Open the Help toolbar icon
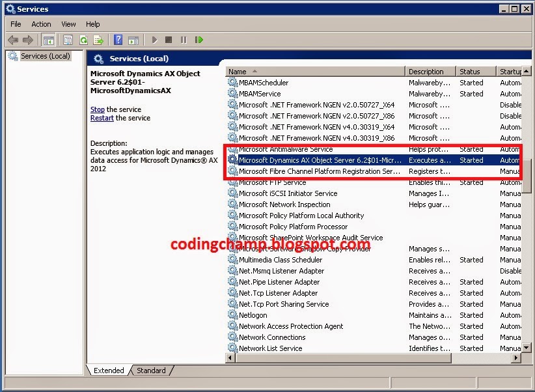 pos(118,40)
